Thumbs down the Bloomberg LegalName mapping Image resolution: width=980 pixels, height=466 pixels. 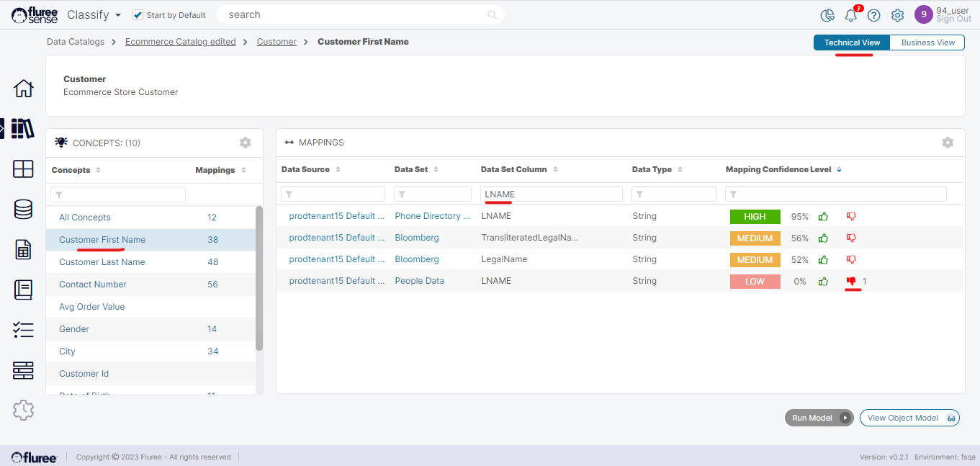pyautogui.click(x=851, y=259)
